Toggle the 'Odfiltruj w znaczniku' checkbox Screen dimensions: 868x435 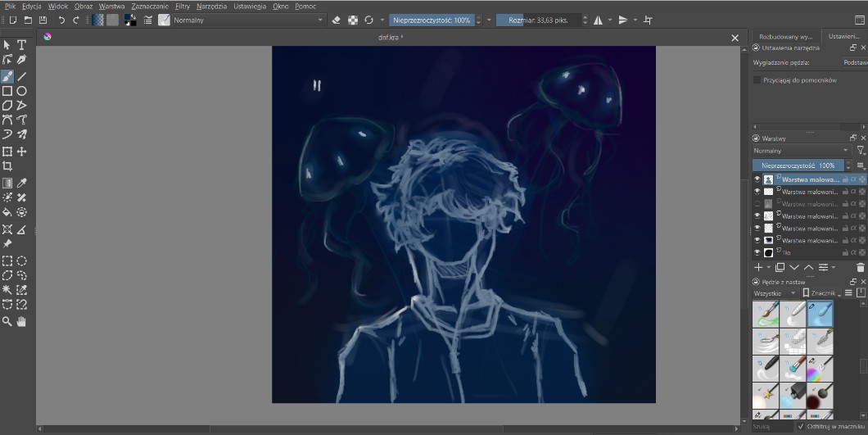[x=800, y=427]
